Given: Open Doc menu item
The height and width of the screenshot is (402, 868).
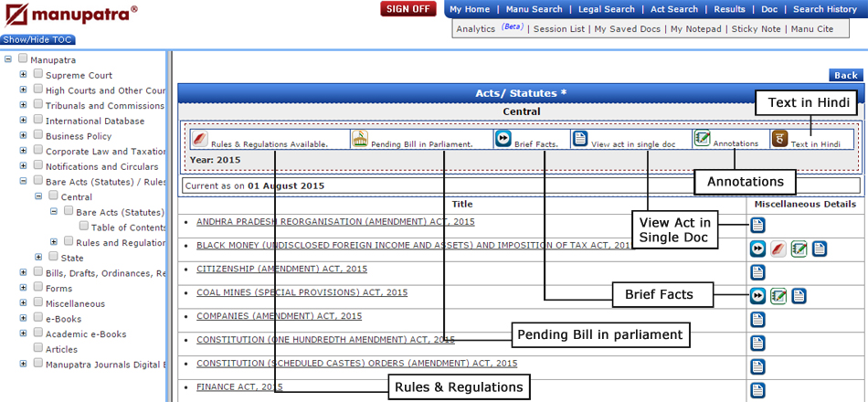Looking at the screenshot, I should [x=769, y=9].
